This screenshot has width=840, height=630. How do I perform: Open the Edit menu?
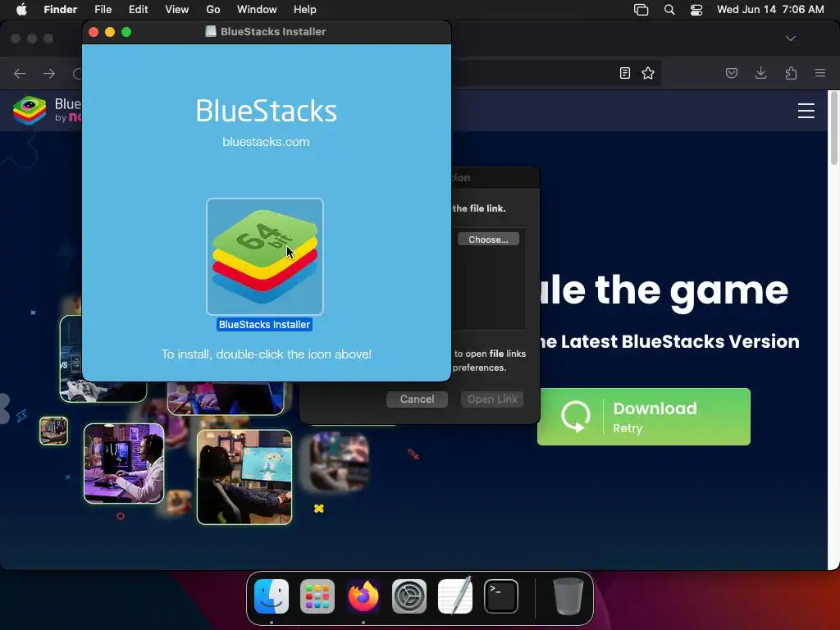(138, 10)
